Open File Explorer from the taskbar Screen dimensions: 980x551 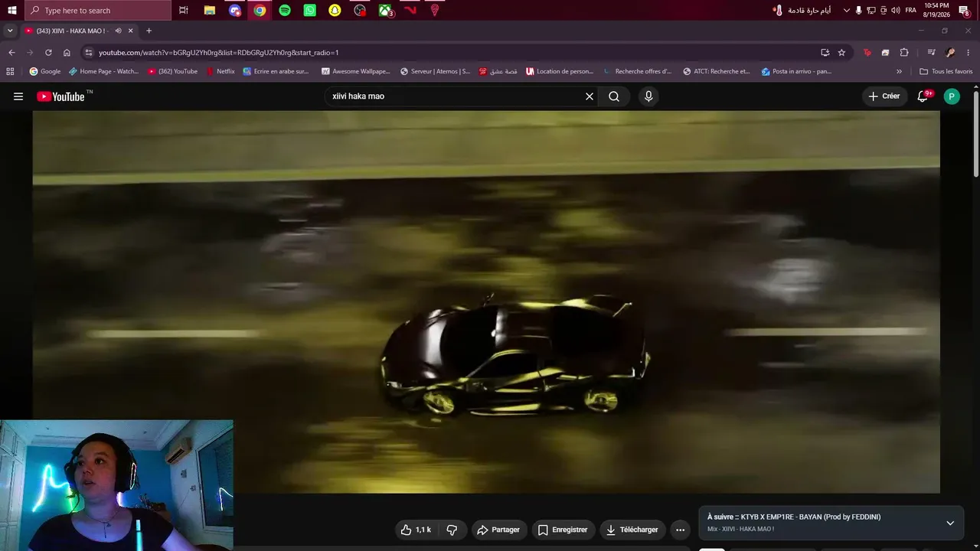pos(209,11)
